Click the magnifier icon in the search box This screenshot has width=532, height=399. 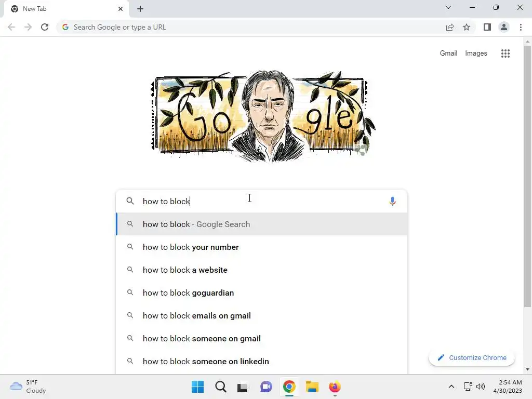[130, 201]
